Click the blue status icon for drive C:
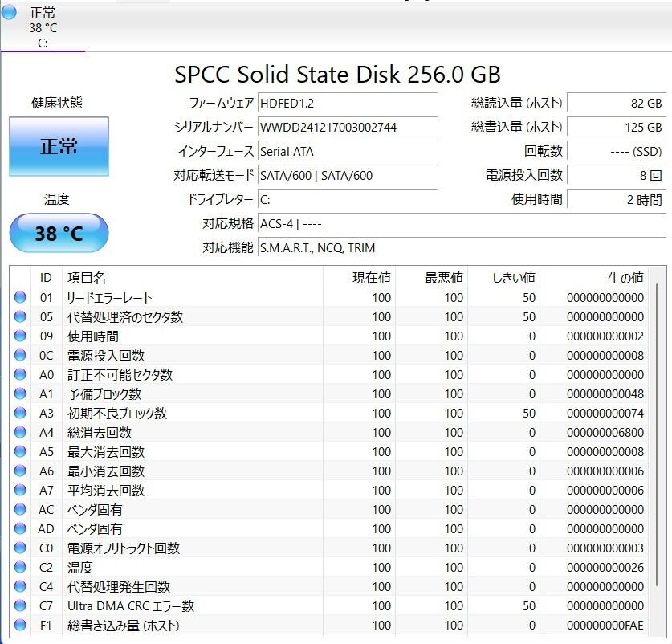 click(10, 12)
